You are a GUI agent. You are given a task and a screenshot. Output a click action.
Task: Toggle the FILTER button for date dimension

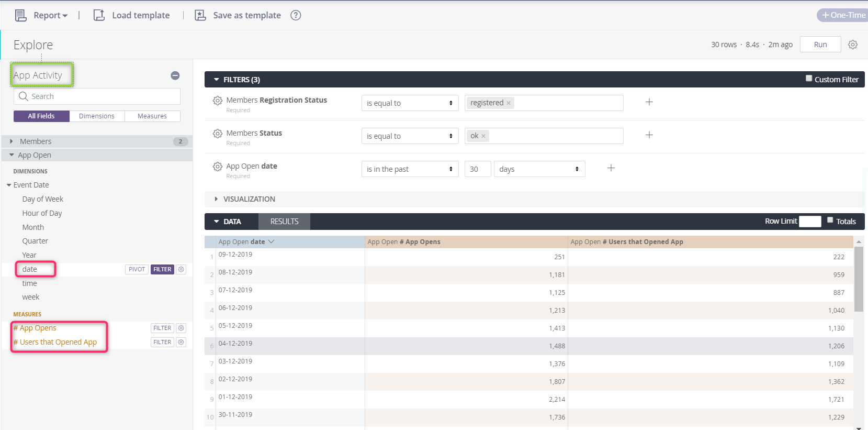[162, 269]
